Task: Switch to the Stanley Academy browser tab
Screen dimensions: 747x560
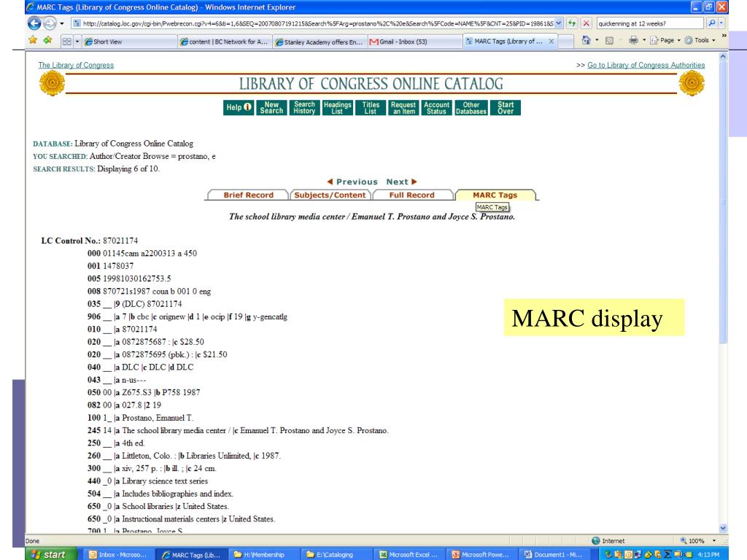Action: (320, 42)
